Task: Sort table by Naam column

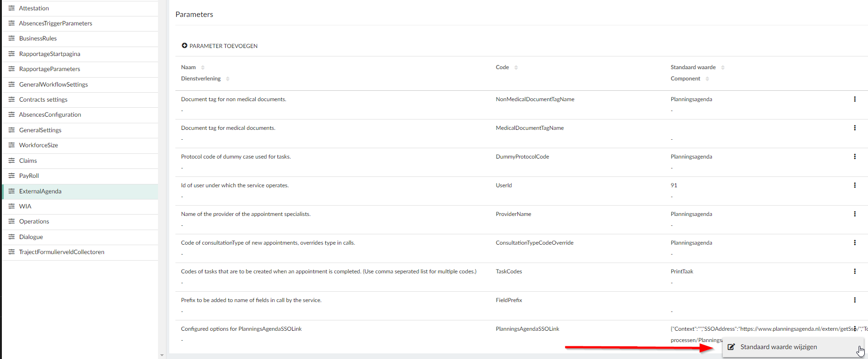Action: [203, 68]
